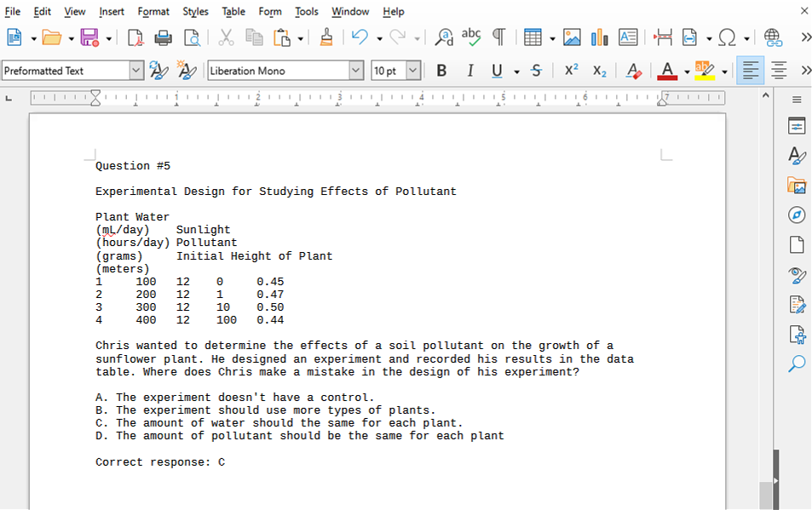Viewport: 812px width, 510px height.
Task: Expand the Liberation Mono font name dropdown
Action: 356,71
